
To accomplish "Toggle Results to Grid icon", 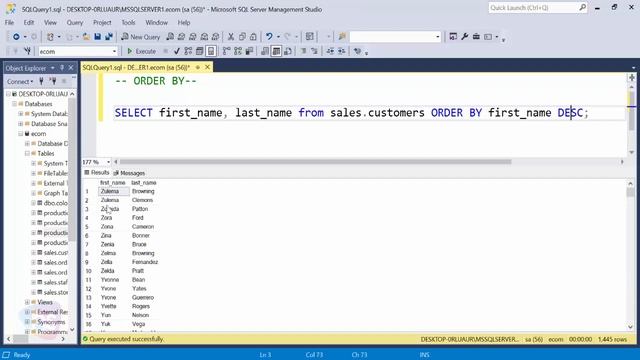I will (x=276, y=51).
